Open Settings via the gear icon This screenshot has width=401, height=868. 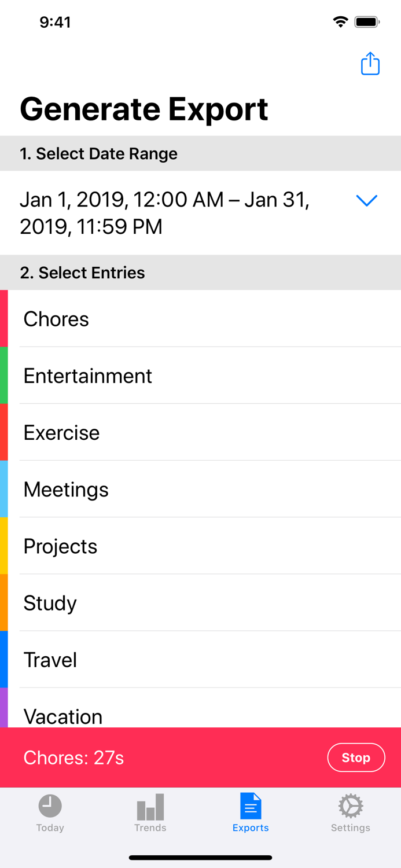pyautogui.click(x=350, y=806)
